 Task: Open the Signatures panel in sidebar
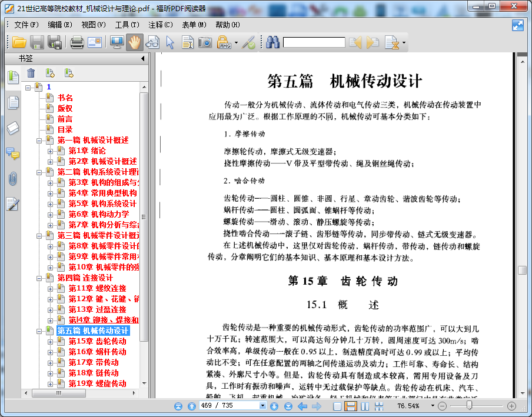[13, 204]
